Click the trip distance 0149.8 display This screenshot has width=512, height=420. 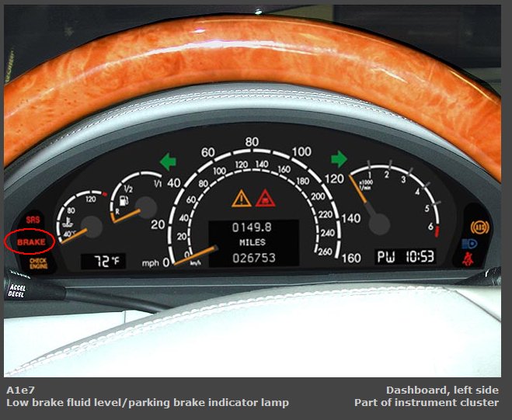[x=253, y=228]
